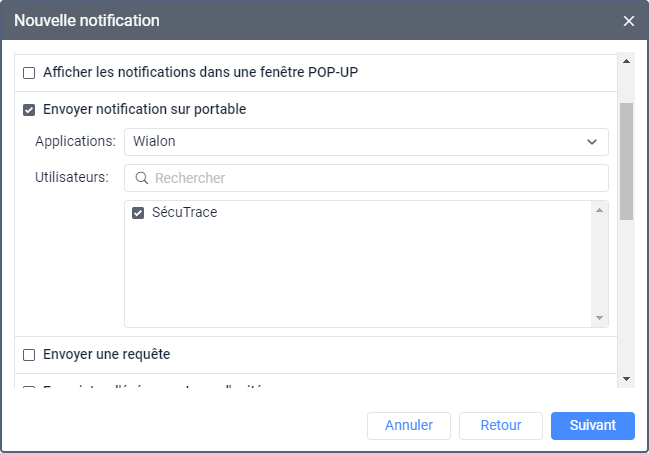Go back with the Retour button
This screenshot has width=649, height=453.
click(500, 426)
